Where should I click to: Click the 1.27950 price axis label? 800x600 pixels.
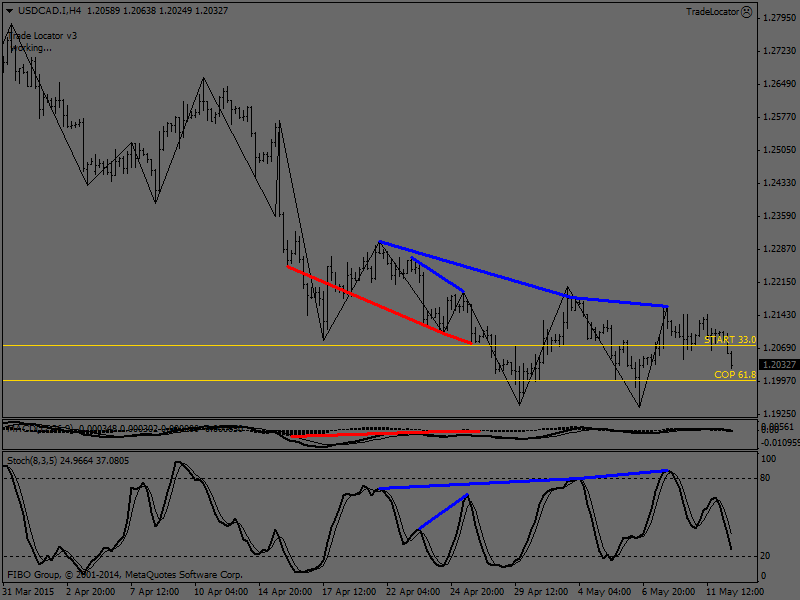(778, 18)
